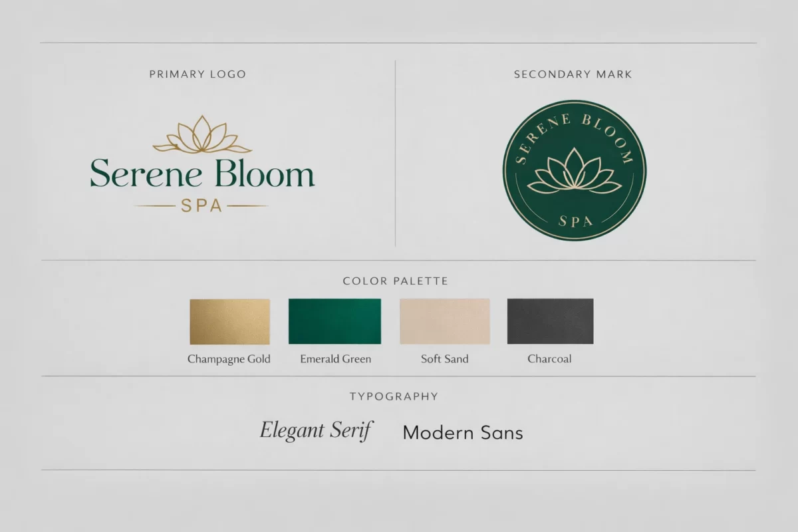This screenshot has height=532, width=798.
Task: Click the COLOR PALETTE heading
Action: (395, 281)
